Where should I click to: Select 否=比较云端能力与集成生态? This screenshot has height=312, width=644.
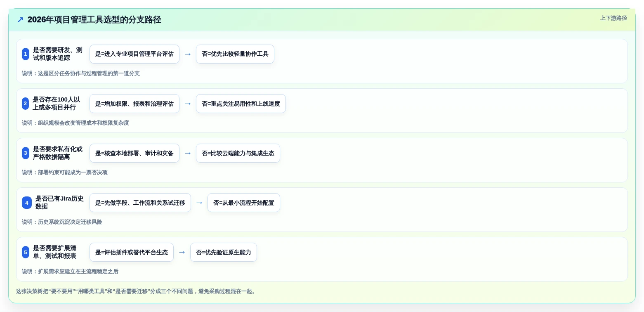(x=238, y=153)
